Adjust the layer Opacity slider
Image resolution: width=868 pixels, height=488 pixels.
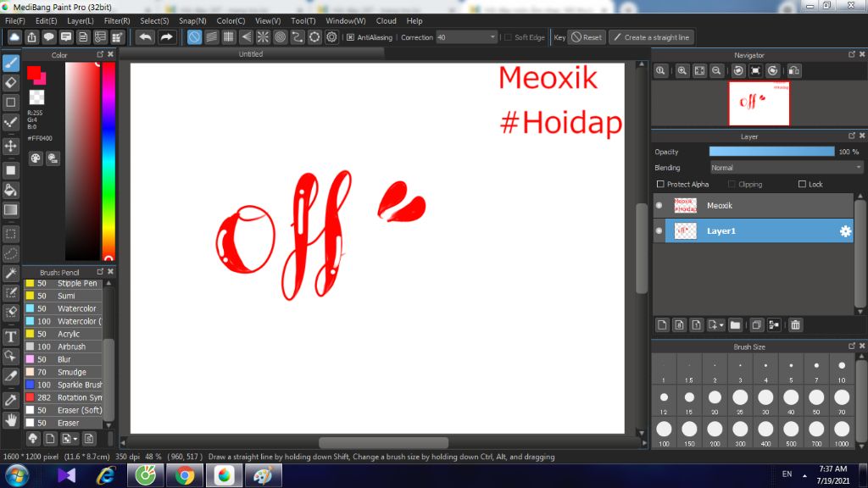[x=771, y=152]
